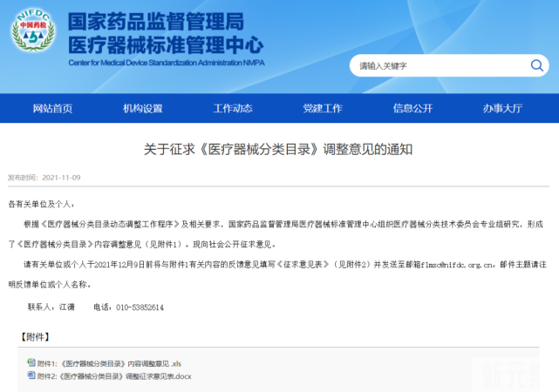Open the 信息公开 menu item
The image size is (559, 392).
click(x=412, y=108)
